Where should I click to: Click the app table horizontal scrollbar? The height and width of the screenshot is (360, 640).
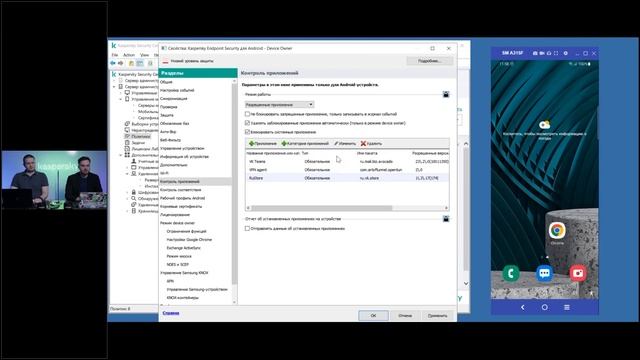click(322, 208)
